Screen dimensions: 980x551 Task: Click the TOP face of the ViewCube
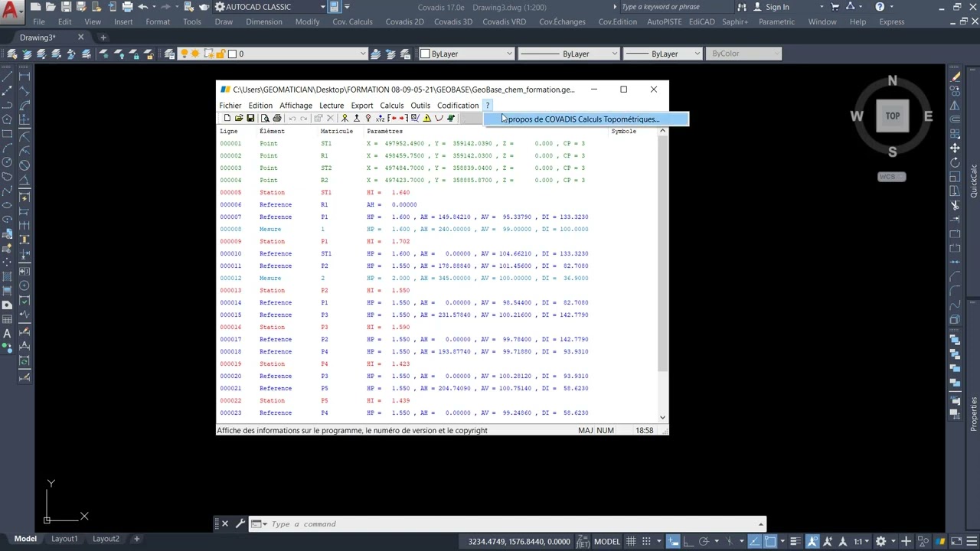[x=893, y=116]
